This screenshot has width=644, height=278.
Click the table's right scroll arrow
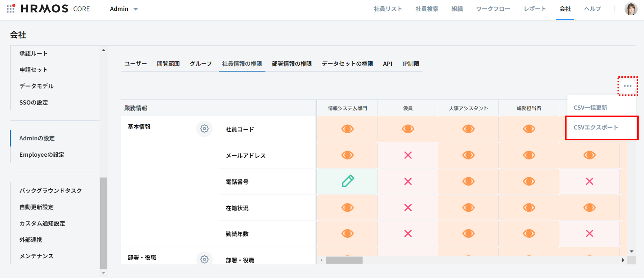coord(623,260)
